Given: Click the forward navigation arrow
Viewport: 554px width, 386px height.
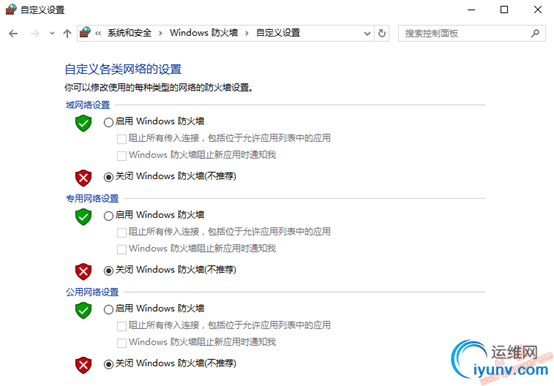Looking at the screenshot, I should point(35,34).
